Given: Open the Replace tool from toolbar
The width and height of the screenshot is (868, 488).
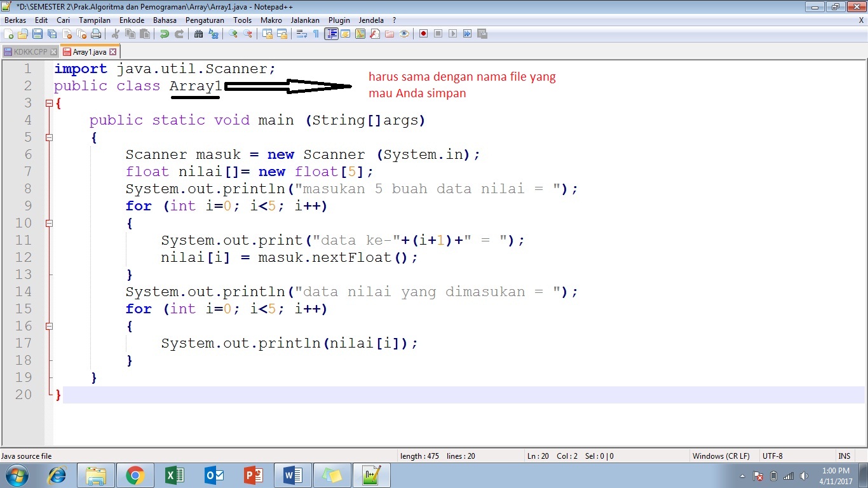Looking at the screenshot, I should (x=214, y=33).
